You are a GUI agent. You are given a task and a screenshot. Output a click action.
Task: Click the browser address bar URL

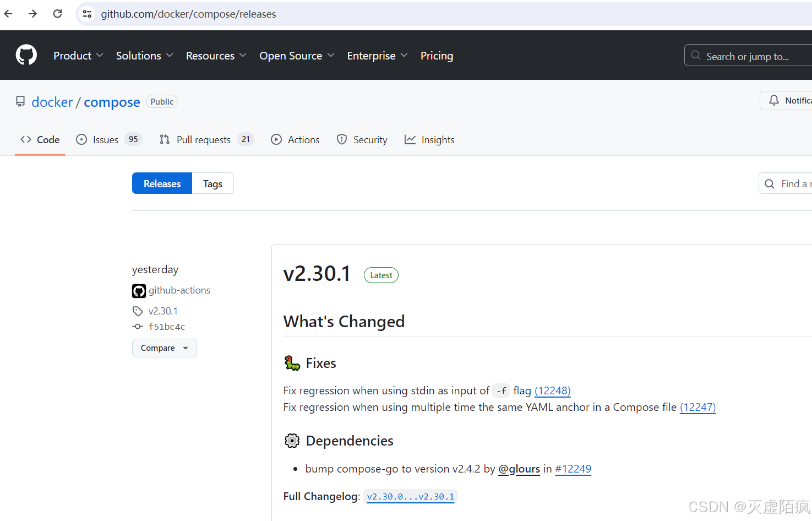[x=188, y=14]
